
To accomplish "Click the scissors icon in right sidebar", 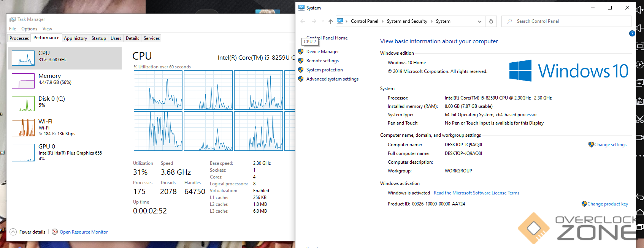I will (x=640, y=120).
